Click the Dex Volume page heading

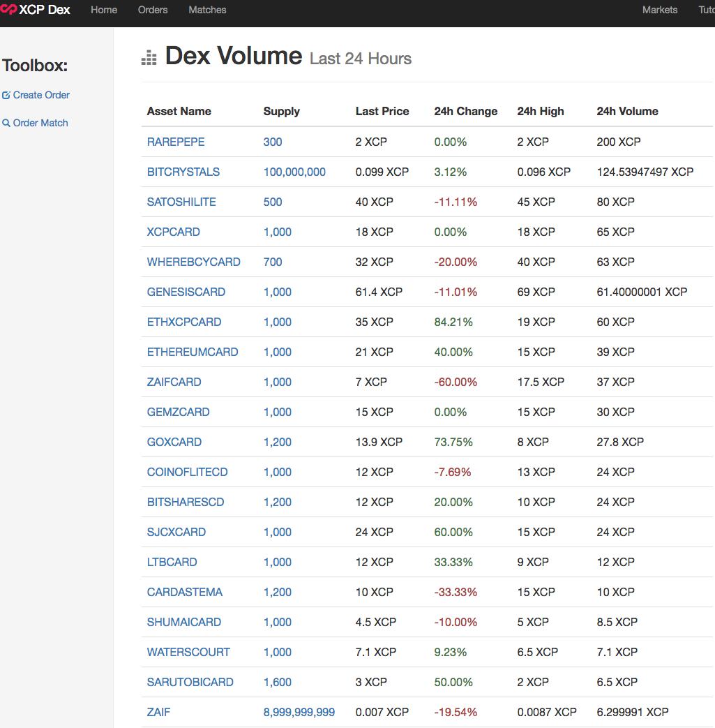pyautogui.click(x=234, y=56)
